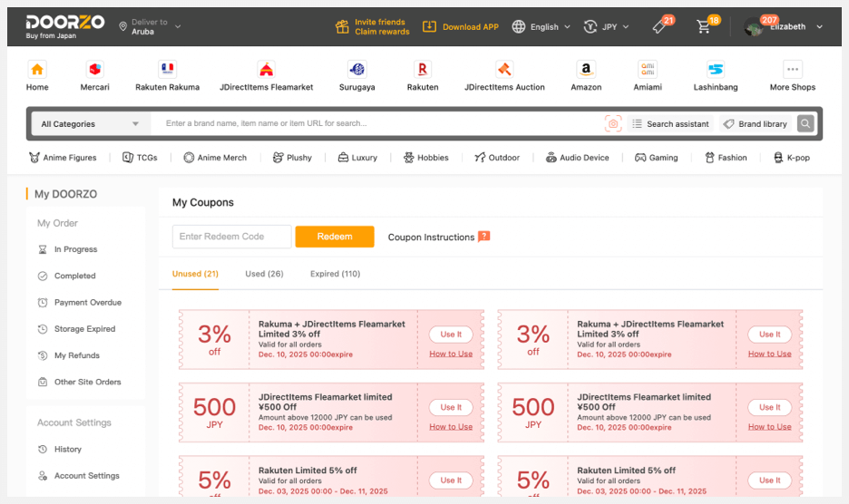Click the camera image search icon

click(613, 123)
